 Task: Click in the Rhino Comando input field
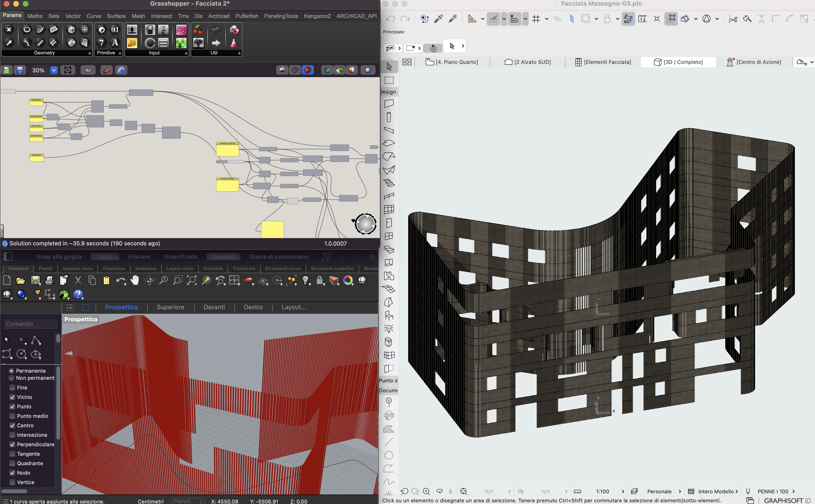coord(31,324)
